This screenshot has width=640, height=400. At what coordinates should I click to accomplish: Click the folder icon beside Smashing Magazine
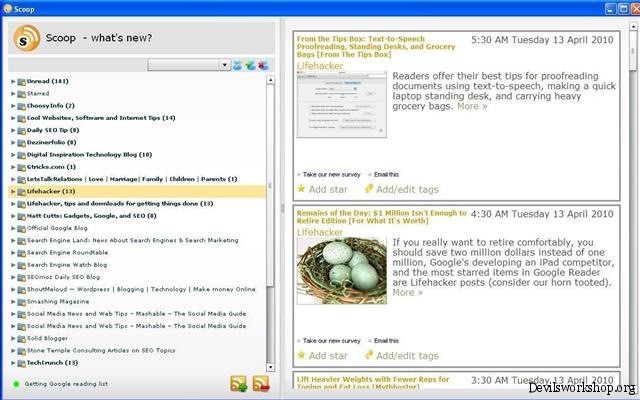tap(22, 302)
